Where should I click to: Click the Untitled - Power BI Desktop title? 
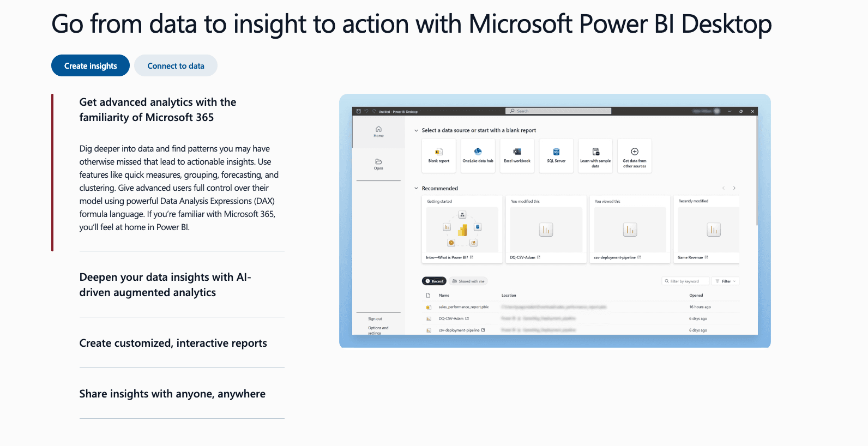tap(398, 112)
